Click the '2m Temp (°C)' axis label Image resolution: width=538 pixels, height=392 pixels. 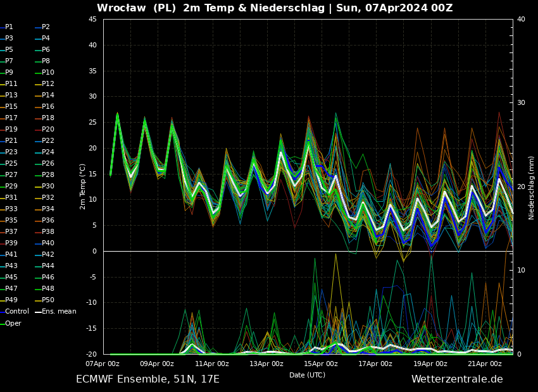[x=83, y=187]
